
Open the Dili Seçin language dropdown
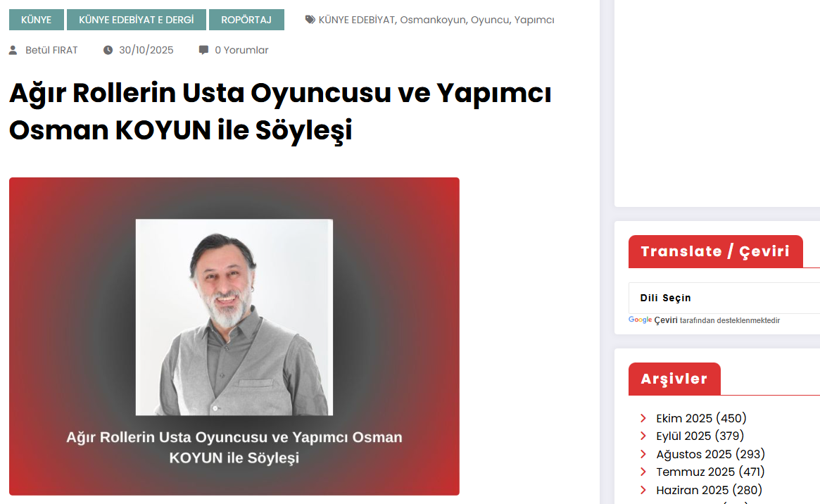pyautogui.click(x=724, y=298)
